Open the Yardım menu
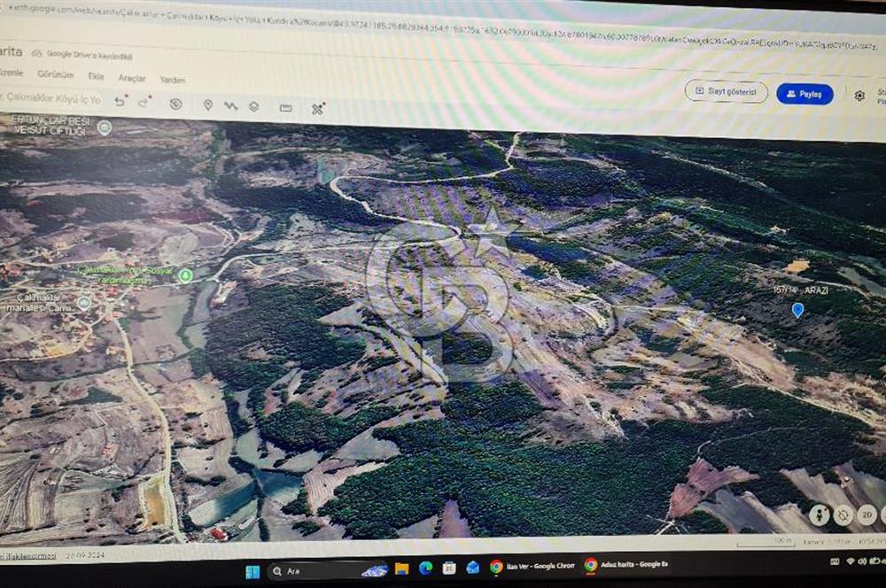Viewport: 886px width, 588px height. point(172,80)
